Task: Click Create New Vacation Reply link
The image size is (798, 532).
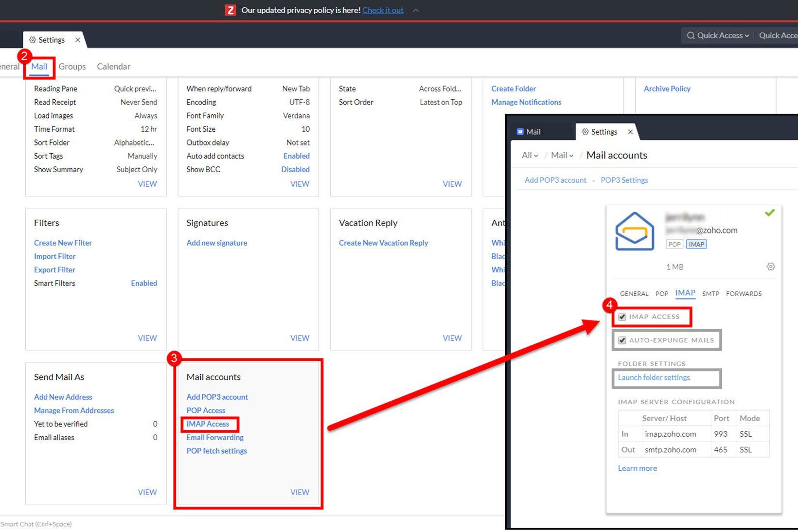Action: point(384,243)
